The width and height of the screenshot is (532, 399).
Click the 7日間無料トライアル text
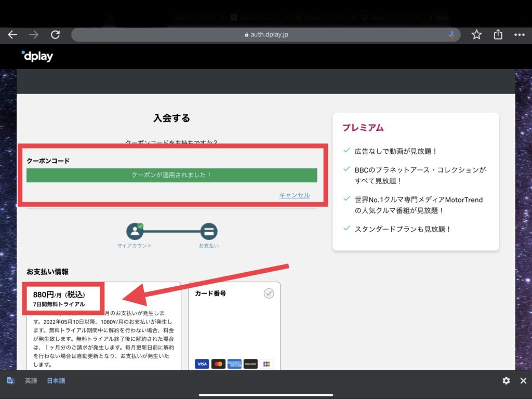click(x=59, y=304)
